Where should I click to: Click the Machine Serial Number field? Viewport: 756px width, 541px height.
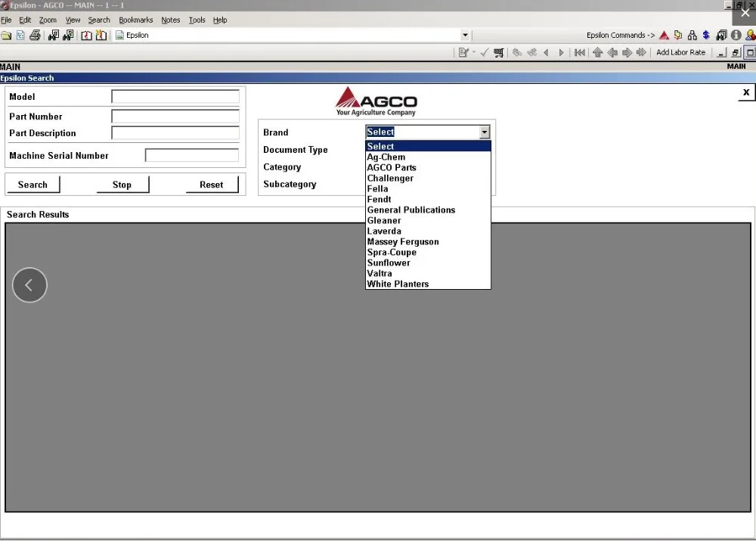tap(192, 155)
